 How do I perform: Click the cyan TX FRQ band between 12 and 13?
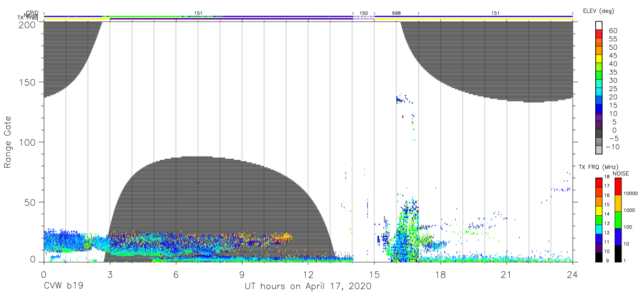click(598, 228)
